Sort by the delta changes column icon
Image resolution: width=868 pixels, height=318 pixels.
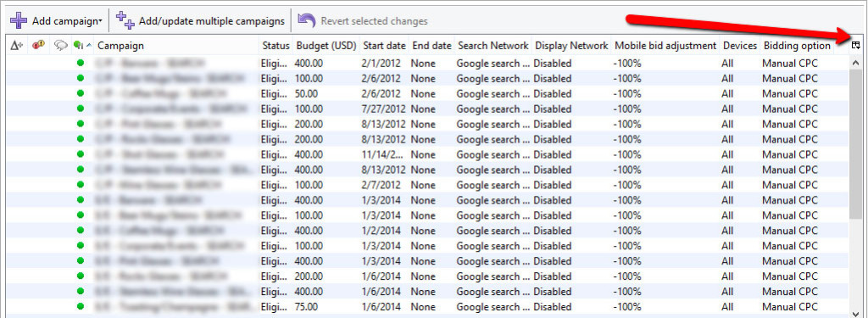(17, 46)
